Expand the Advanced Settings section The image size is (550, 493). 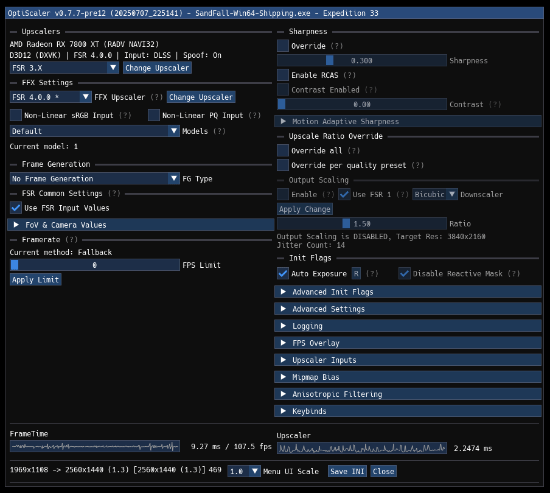click(x=408, y=309)
